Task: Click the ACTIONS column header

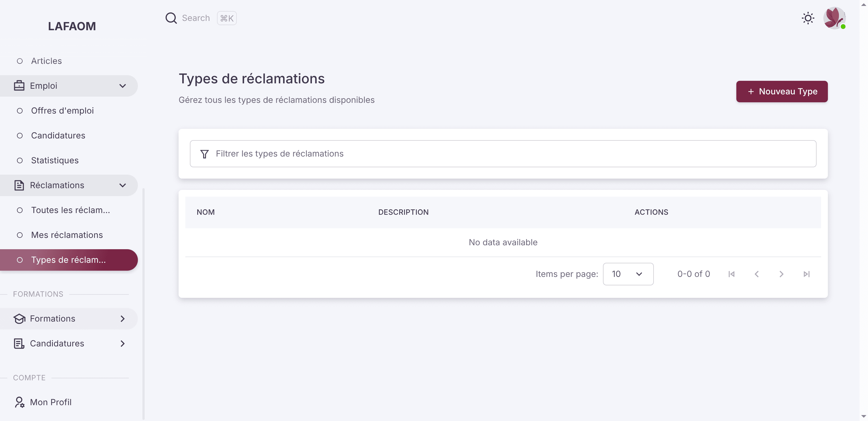Action: coord(651,212)
